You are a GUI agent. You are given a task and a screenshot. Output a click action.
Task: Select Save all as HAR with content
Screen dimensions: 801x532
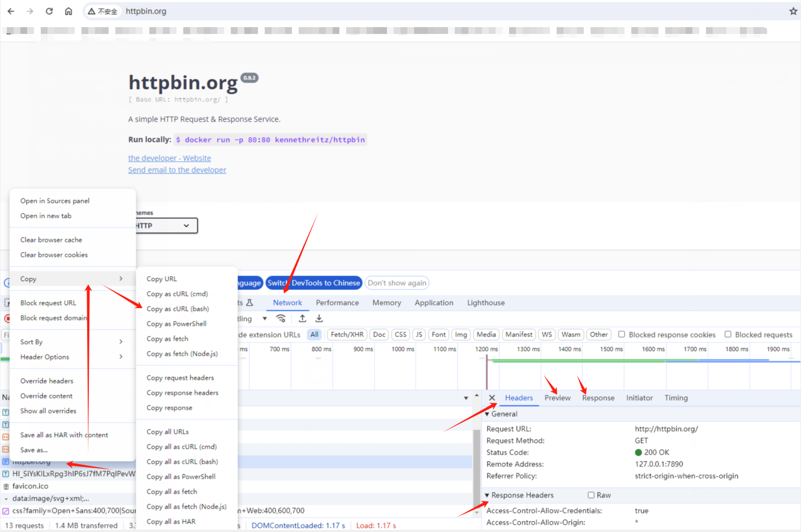point(64,435)
